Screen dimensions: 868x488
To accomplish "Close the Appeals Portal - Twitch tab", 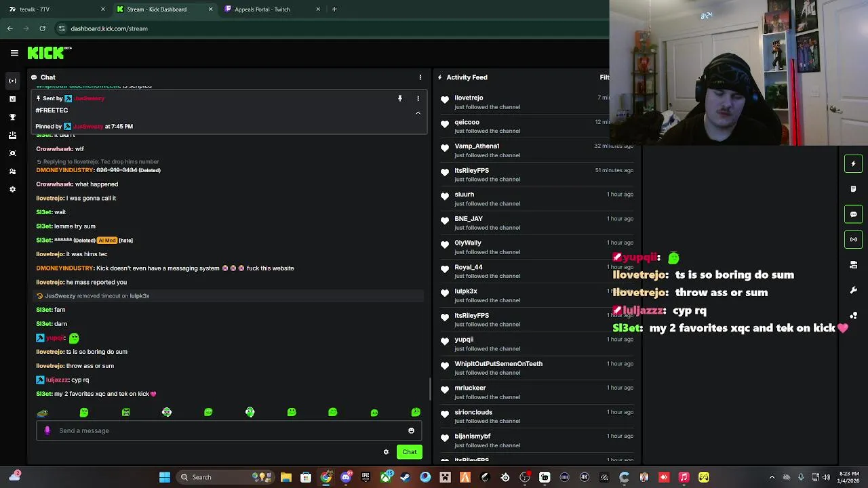I will pyautogui.click(x=318, y=9).
